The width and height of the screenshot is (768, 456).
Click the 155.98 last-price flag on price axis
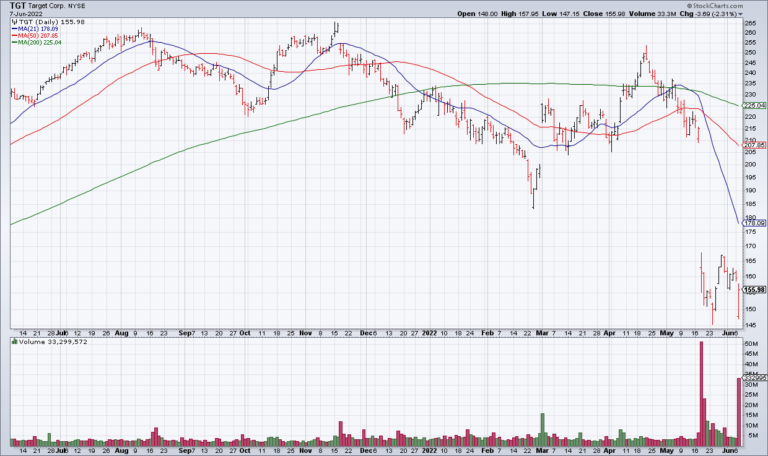point(755,290)
